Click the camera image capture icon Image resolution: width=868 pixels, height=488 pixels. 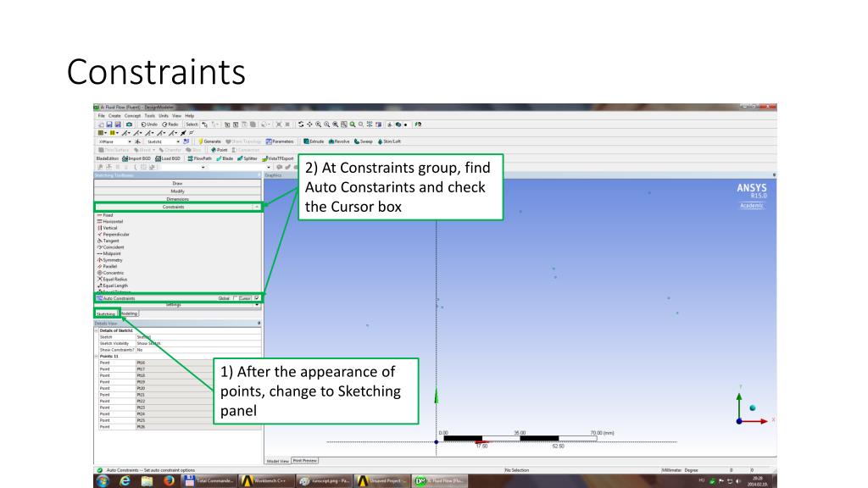tap(129, 125)
